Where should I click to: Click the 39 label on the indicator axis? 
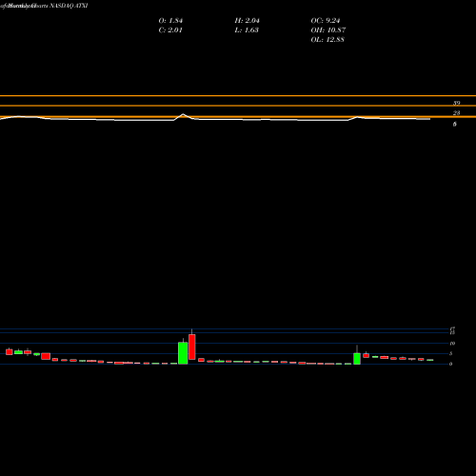pos(456,103)
